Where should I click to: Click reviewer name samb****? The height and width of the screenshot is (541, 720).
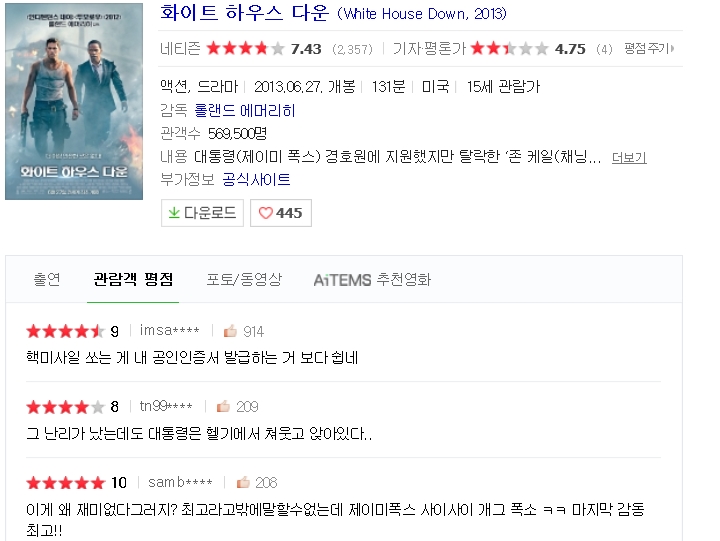pyautogui.click(x=180, y=482)
